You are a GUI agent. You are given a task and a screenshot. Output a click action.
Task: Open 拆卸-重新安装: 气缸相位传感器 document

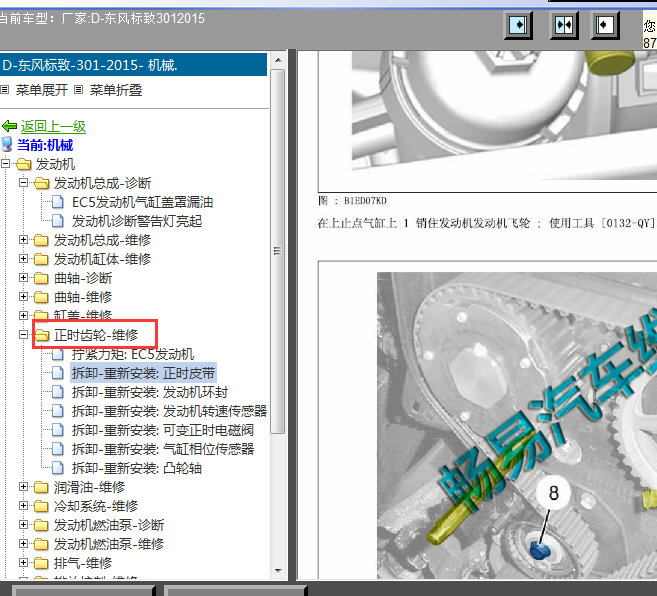pos(163,449)
